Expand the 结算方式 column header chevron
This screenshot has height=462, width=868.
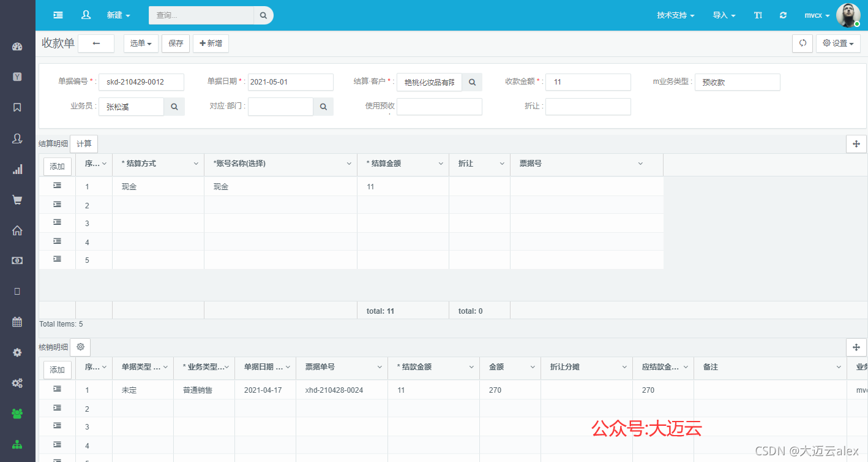196,164
